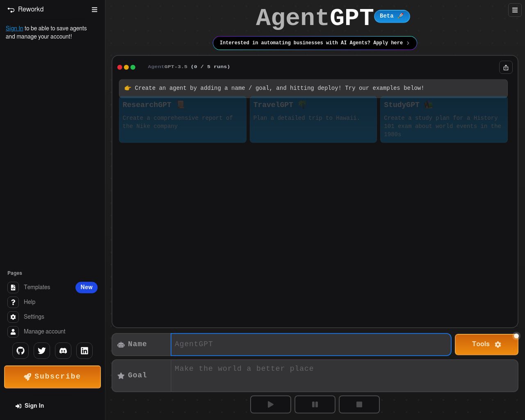Pause the agent run
Screen dimensions: 525x420
pyautogui.click(x=315, y=404)
